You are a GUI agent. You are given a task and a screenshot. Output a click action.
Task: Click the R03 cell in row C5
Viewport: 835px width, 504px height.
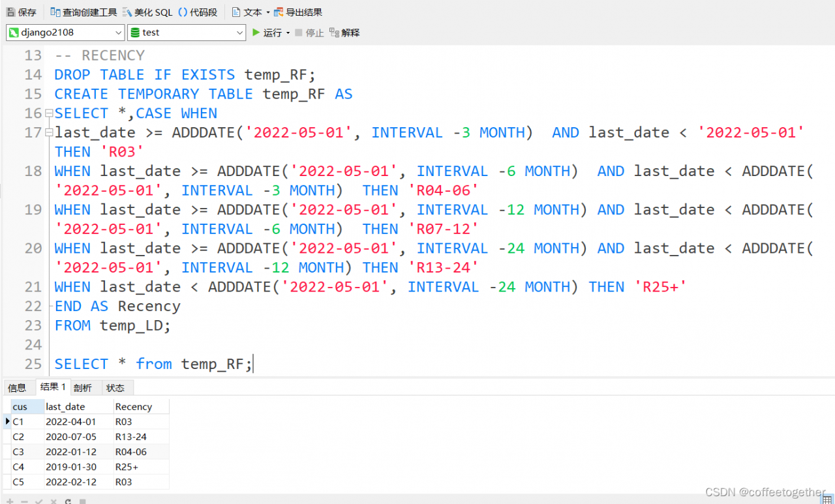pyautogui.click(x=141, y=482)
